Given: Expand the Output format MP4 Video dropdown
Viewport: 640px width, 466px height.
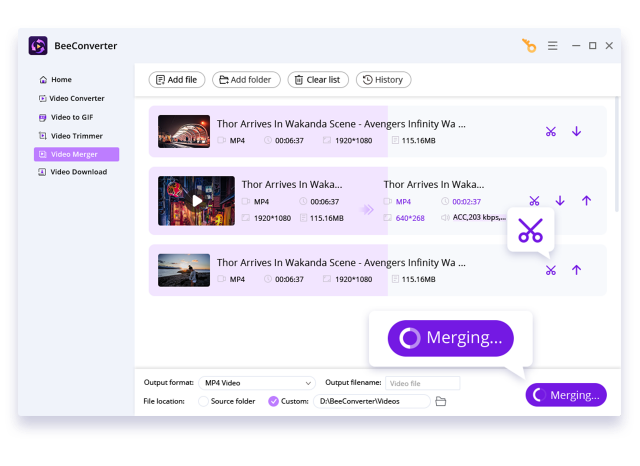Looking at the screenshot, I should 257,383.
